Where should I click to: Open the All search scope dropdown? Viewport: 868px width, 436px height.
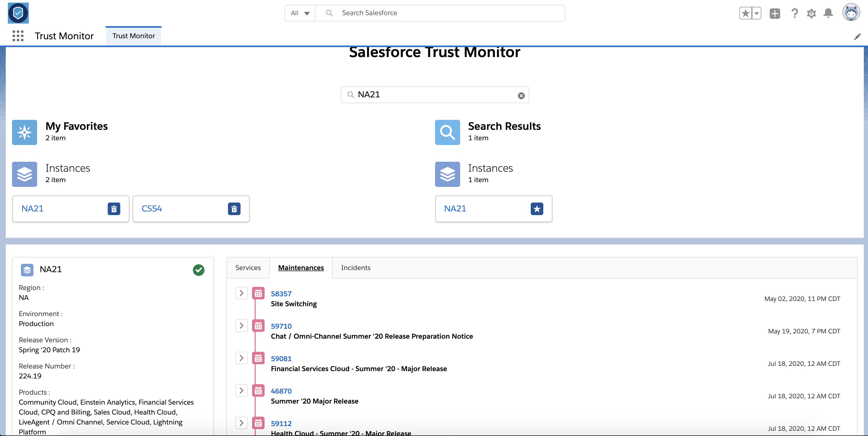[x=300, y=13]
